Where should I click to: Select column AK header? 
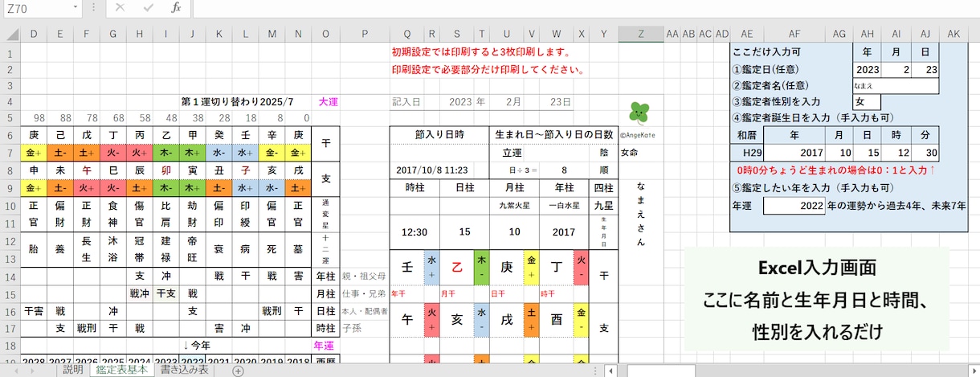point(953,34)
